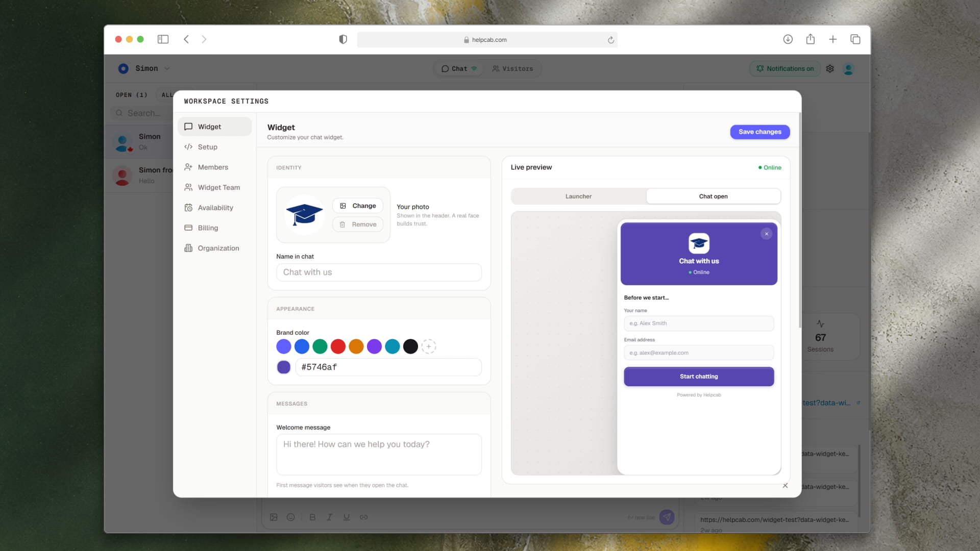Click the hex color #5746af field
This screenshot has width=980, height=551.
pos(388,367)
